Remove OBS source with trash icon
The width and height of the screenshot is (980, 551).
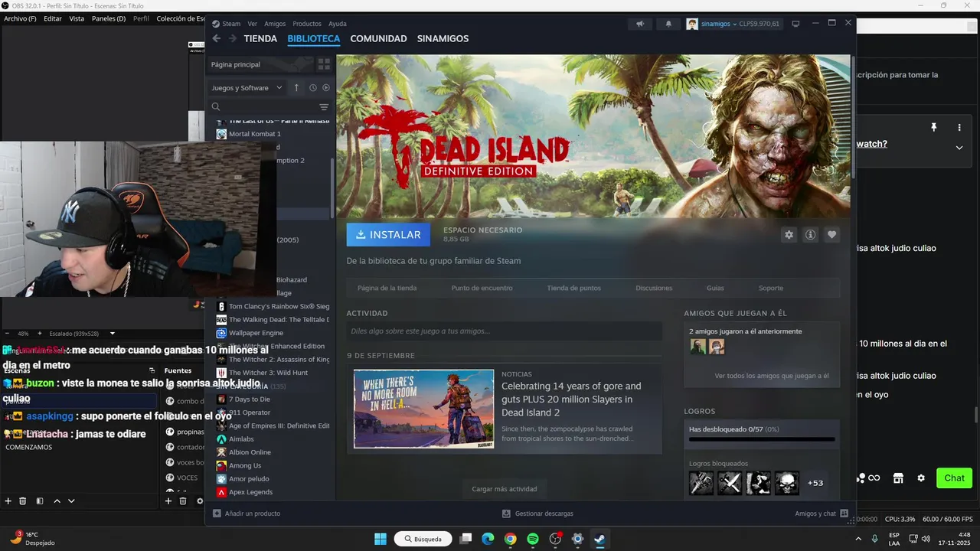click(x=183, y=501)
